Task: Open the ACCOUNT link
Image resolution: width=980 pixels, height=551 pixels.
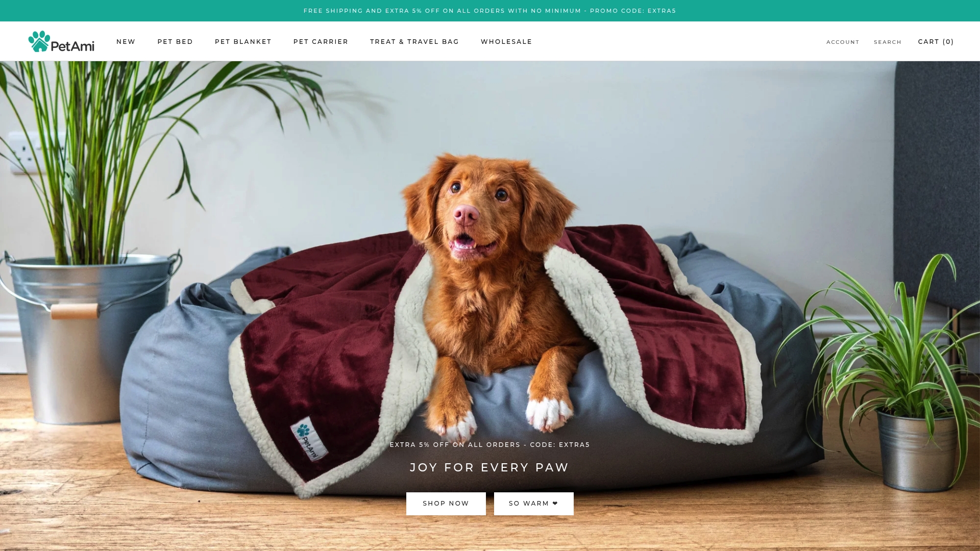Action: click(x=843, y=42)
